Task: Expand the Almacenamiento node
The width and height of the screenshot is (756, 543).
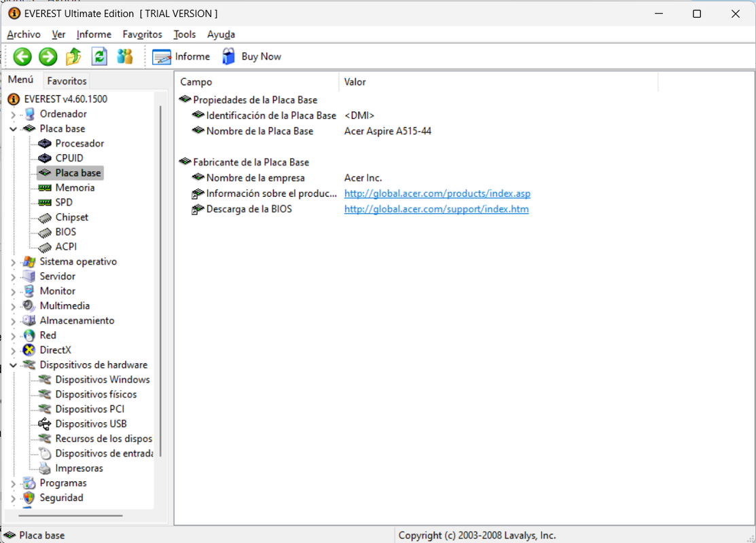Action: pyautogui.click(x=13, y=321)
